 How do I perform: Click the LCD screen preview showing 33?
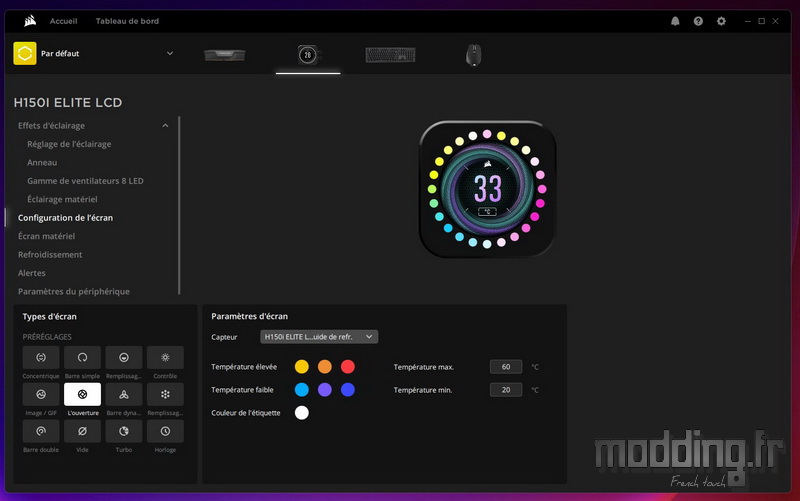[487, 189]
